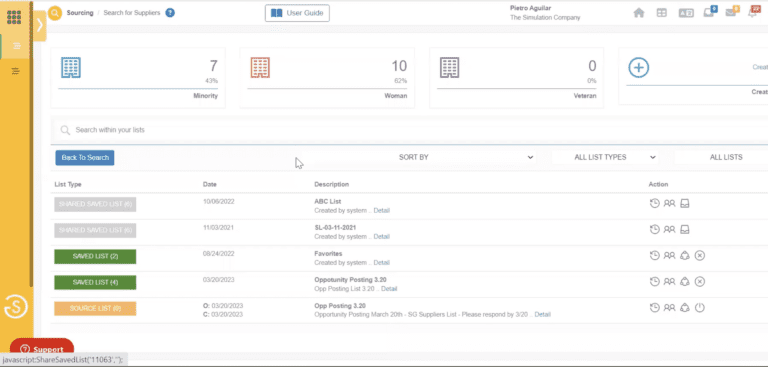This screenshot has height=367, width=768.
Task: Open Detail link for Opp Posting List 3.20
Action: (389, 289)
